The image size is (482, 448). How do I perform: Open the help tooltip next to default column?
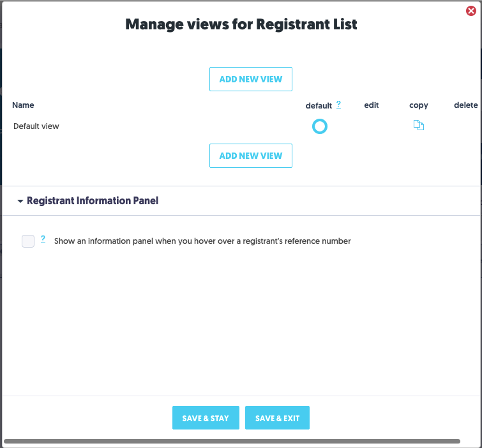point(338,105)
